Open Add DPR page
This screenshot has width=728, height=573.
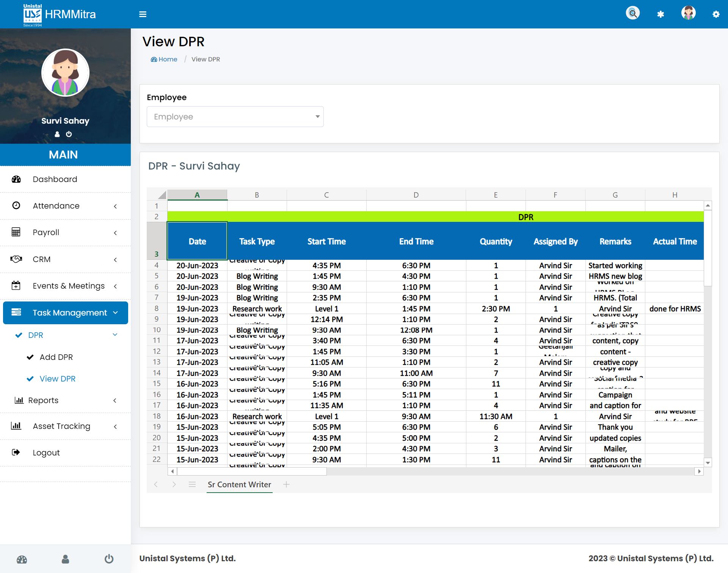click(x=56, y=357)
